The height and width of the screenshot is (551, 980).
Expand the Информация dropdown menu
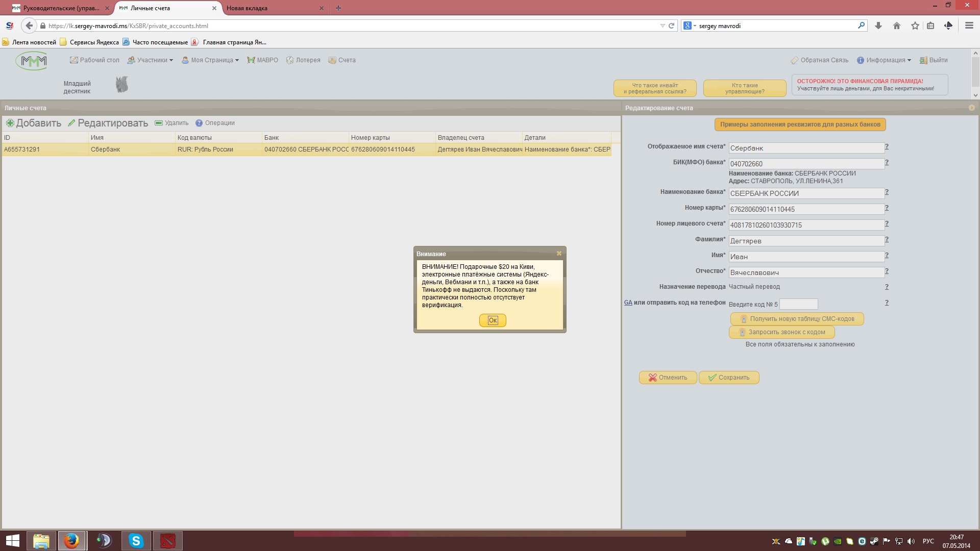pos(884,60)
